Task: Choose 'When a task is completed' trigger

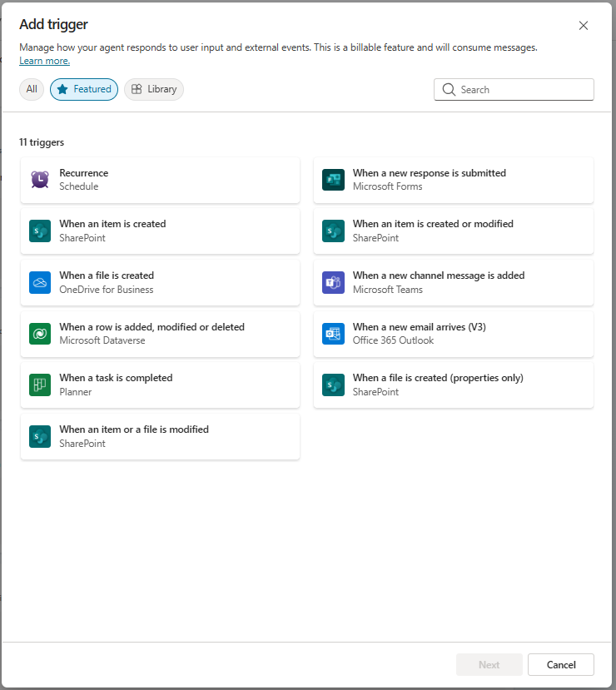Action: [x=160, y=385]
